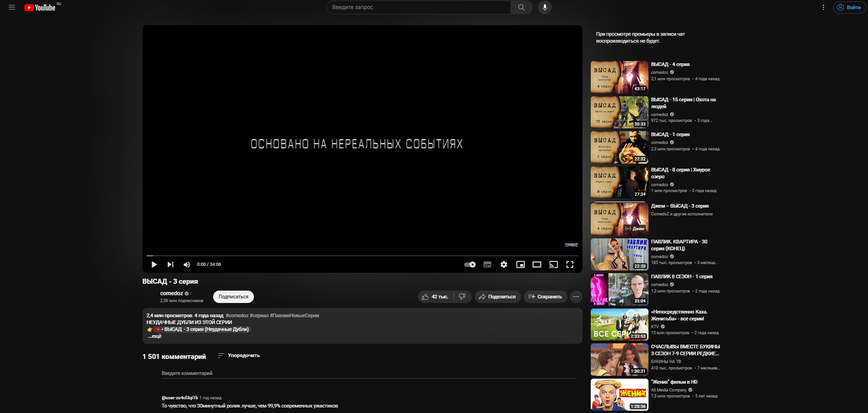Open commenter @user-zo4cl3qi1b profile
The width and height of the screenshot is (868, 413).
180,397
